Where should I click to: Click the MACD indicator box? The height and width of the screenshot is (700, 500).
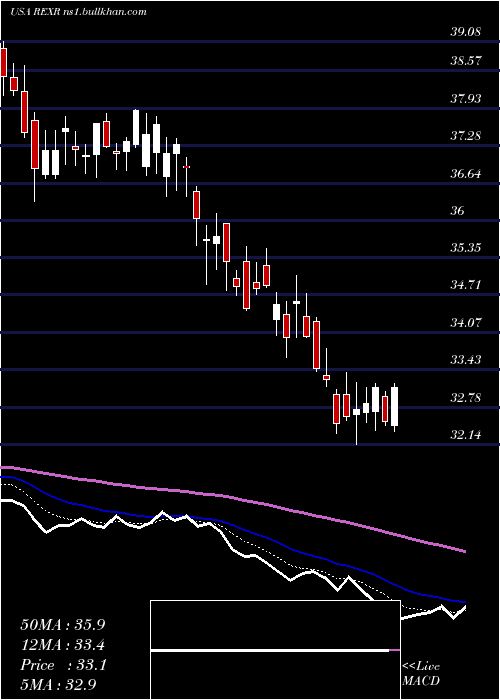tap(275, 650)
